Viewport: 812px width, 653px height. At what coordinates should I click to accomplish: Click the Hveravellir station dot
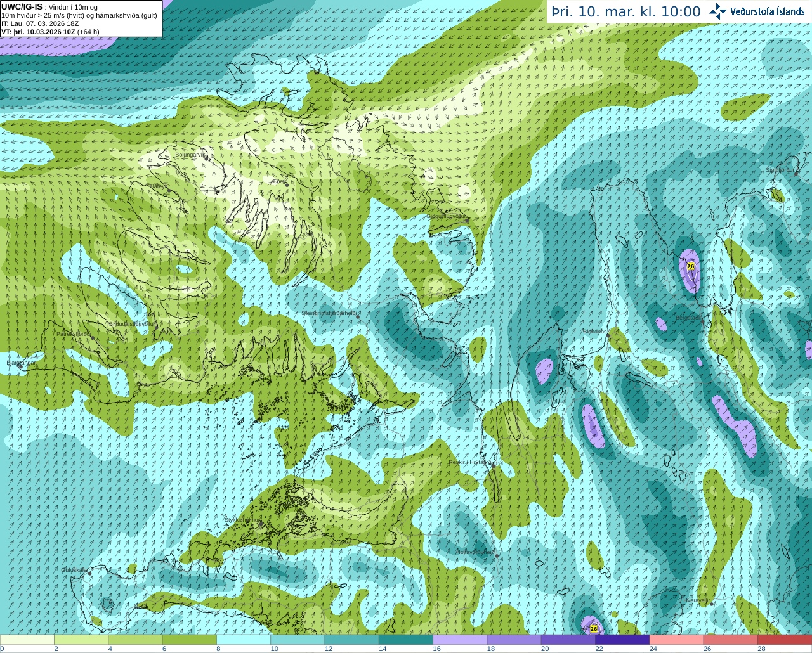coord(712,604)
